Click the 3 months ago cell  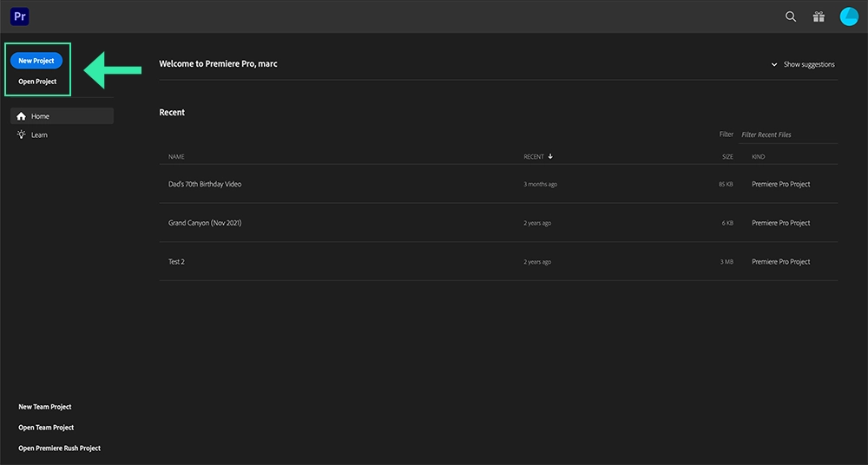click(540, 184)
